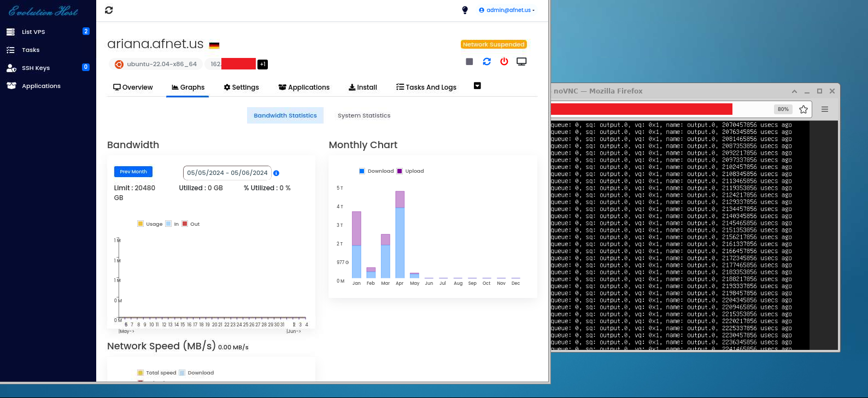Click the stop VPS square icon
The width and height of the screenshot is (868, 398).
pyautogui.click(x=469, y=62)
